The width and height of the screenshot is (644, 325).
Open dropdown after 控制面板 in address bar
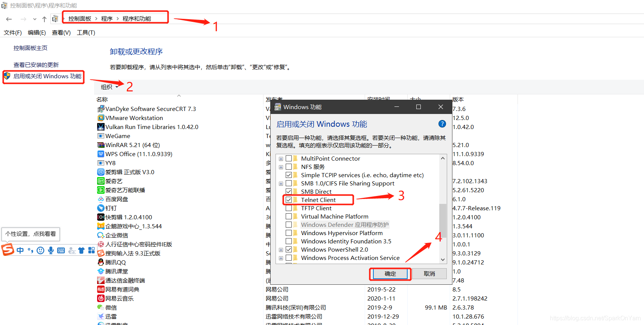tap(96, 19)
